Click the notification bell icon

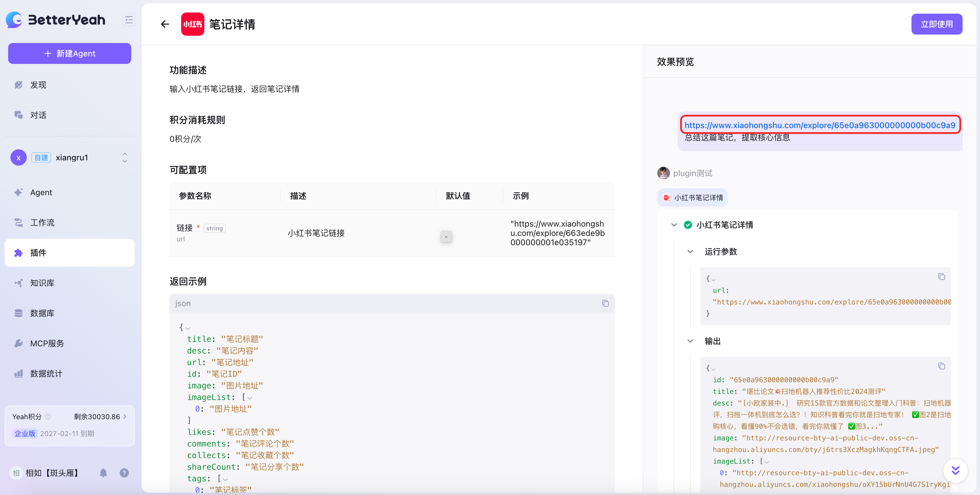tap(103, 473)
